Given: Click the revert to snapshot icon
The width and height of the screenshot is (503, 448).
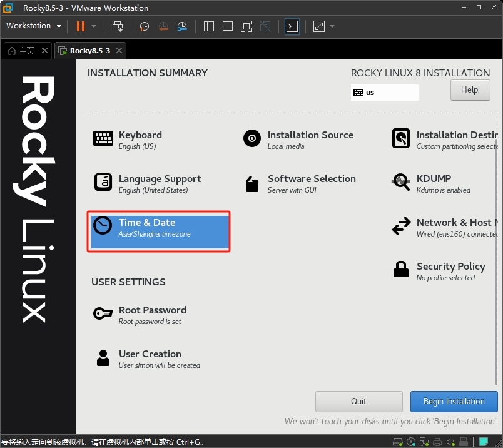Looking at the screenshot, I should (x=163, y=26).
